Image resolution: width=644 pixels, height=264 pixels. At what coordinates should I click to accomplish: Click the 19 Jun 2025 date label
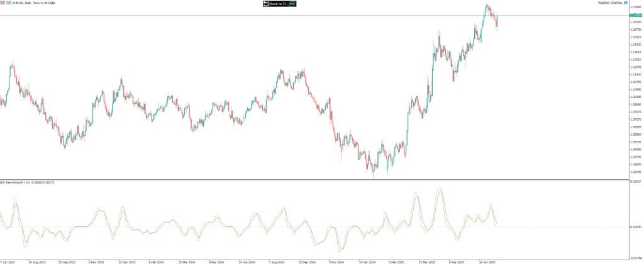(487, 261)
